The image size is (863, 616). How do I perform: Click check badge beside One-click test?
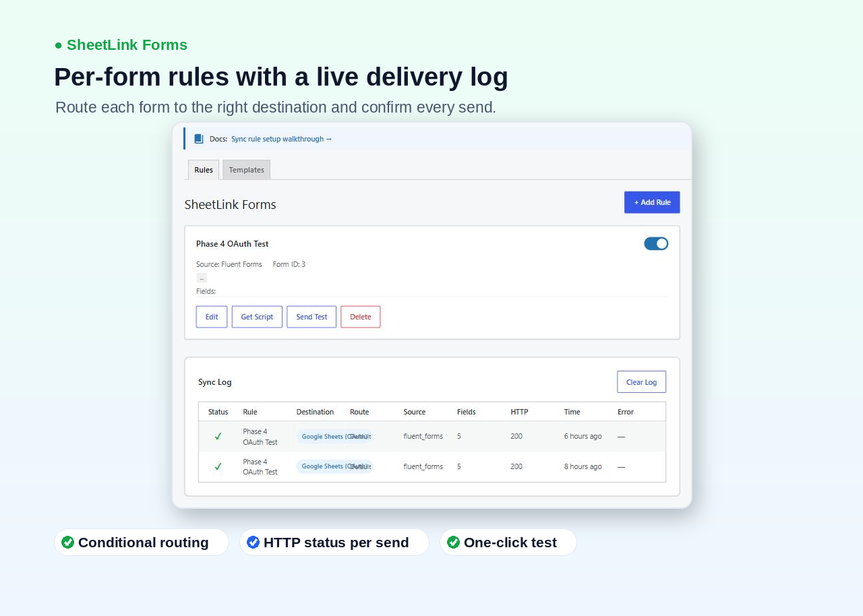tap(453, 543)
